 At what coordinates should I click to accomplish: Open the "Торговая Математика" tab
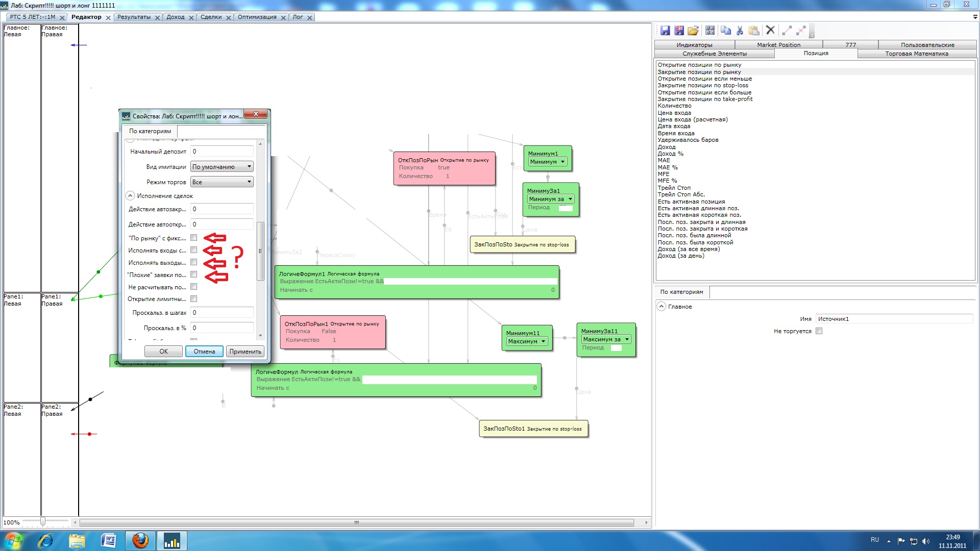916,54
